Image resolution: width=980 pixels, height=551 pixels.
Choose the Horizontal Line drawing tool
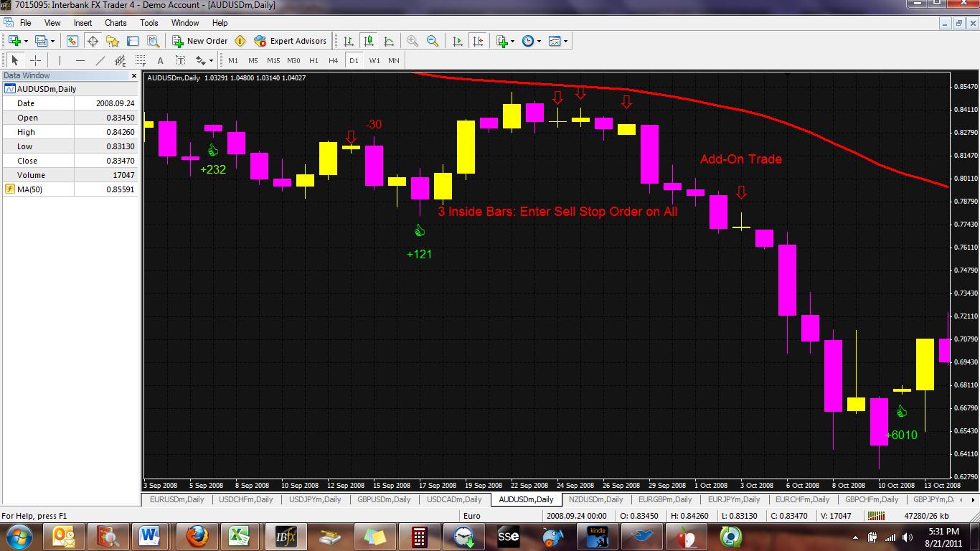[x=80, y=60]
